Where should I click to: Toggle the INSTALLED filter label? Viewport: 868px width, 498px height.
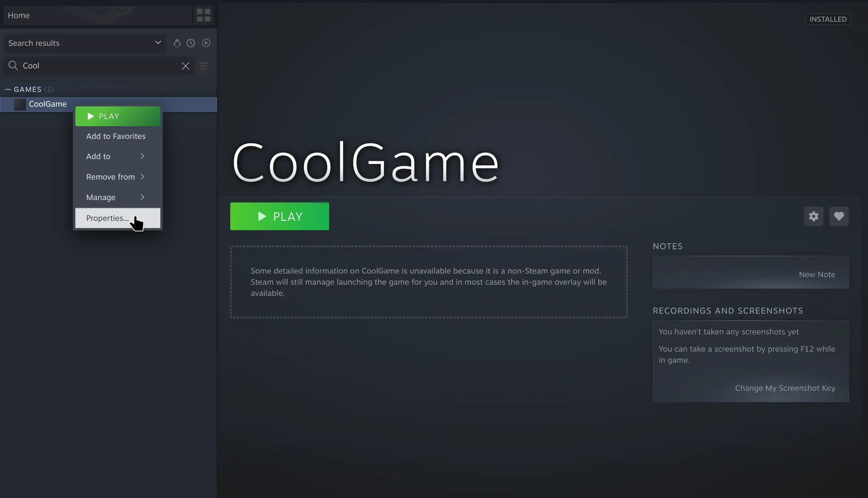(x=828, y=19)
